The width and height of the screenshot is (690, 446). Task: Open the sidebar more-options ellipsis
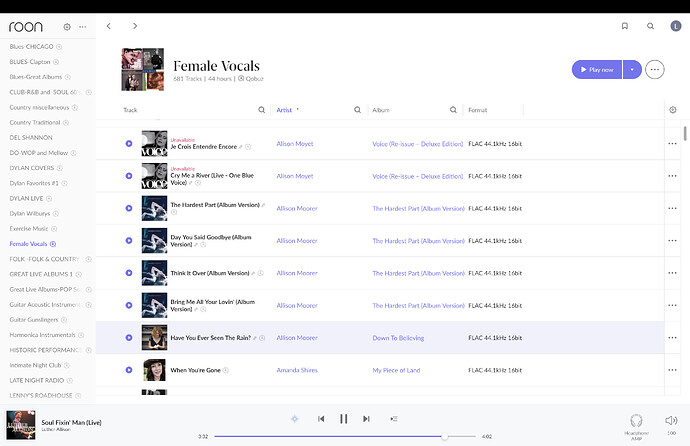[x=83, y=27]
